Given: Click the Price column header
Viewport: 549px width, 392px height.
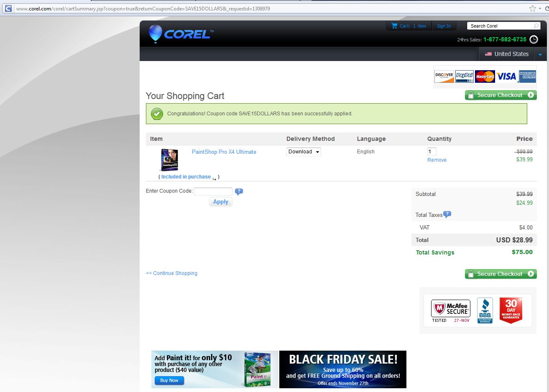Looking at the screenshot, I should (524, 139).
